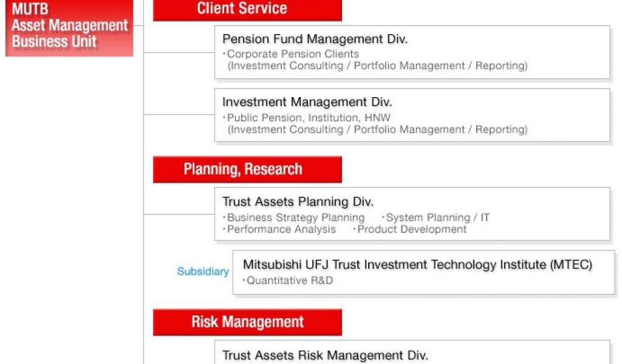Click the MUTB Asset Management Business Unit box

click(69, 27)
